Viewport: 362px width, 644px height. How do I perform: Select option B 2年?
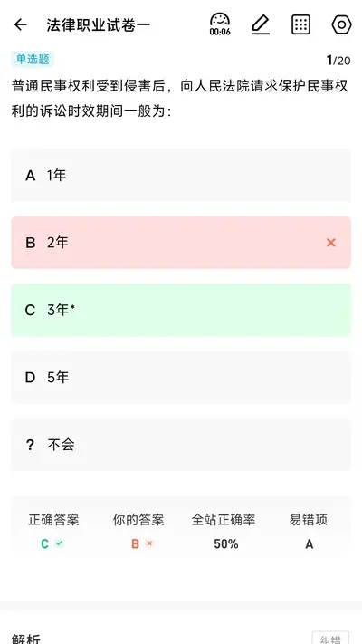pyautogui.click(x=181, y=243)
